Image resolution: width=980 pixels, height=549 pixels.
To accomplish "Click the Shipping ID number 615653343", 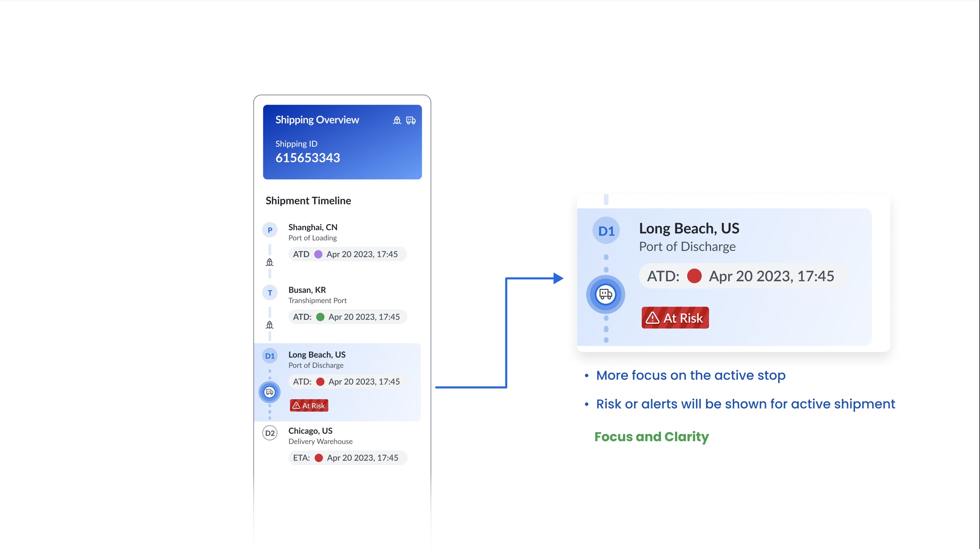I will (x=308, y=158).
